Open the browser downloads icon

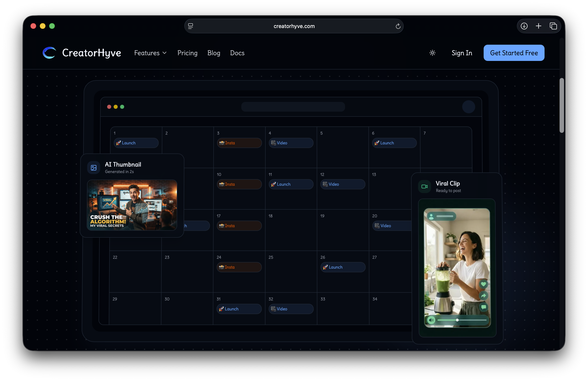click(x=524, y=26)
